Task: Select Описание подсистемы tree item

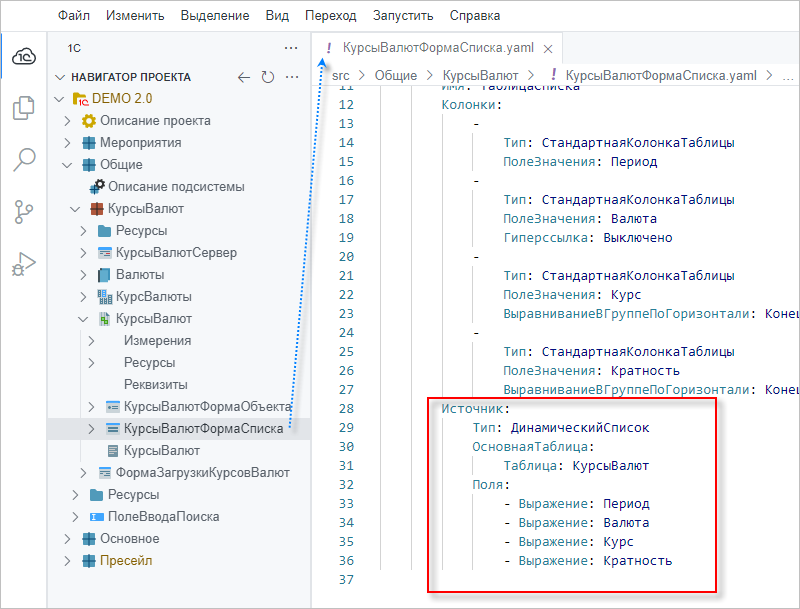Action: coord(175,187)
